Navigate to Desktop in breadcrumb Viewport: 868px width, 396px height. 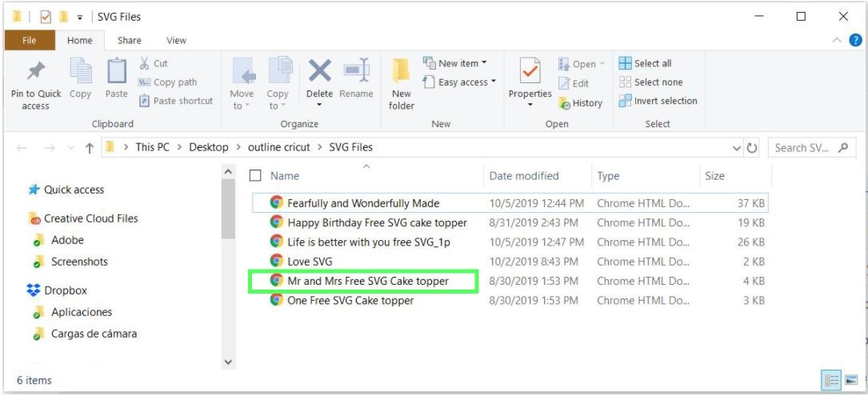pos(209,147)
